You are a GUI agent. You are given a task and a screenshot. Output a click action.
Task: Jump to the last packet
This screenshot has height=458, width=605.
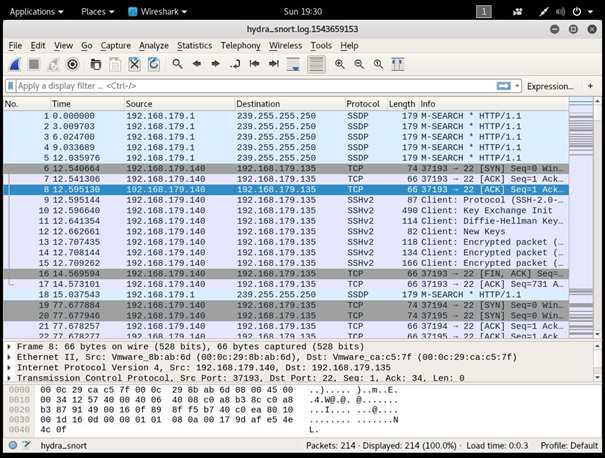pos(274,64)
